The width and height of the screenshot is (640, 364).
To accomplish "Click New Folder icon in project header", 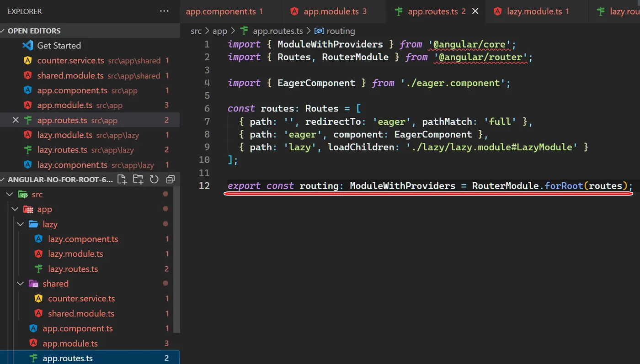I will [138, 179].
